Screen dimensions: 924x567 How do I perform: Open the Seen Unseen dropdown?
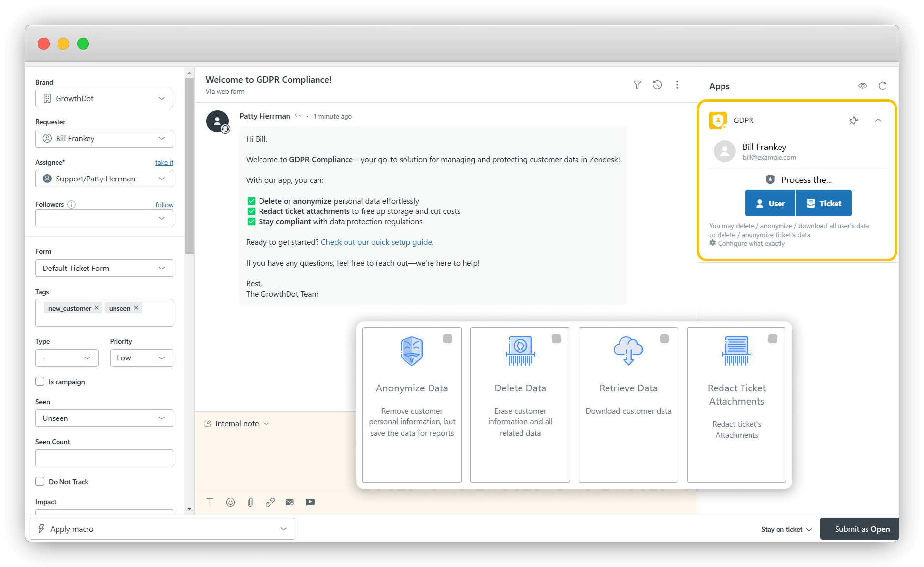(104, 418)
